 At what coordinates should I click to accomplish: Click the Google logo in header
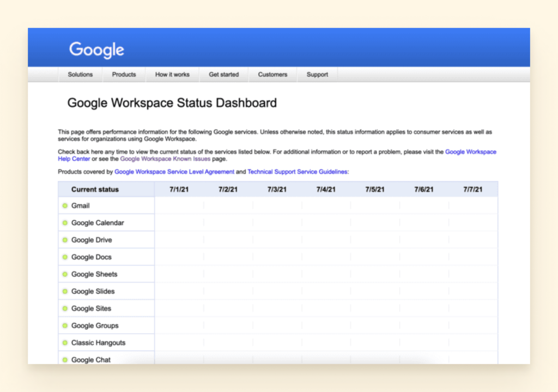pyautogui.click(x=96, y=50)
